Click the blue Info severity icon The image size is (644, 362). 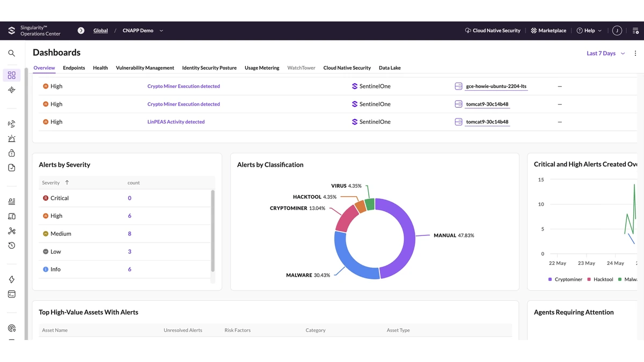[x=46, y=269]
